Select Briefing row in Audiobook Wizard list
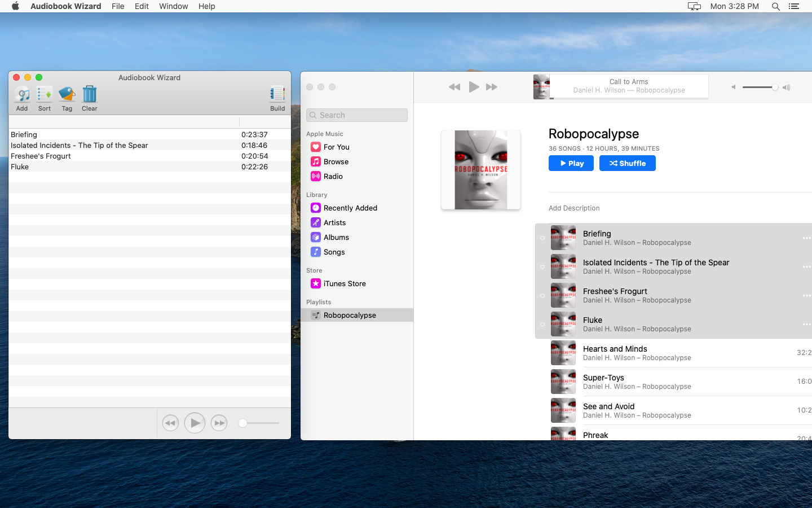The width and height of the screenshot is (812, 508). [149, 134]
